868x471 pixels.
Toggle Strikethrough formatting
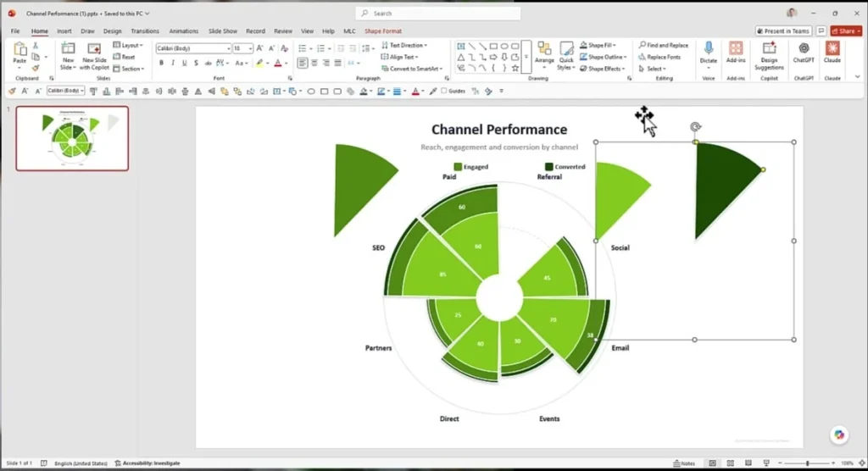pyautogui.click(x=209, y=63)
